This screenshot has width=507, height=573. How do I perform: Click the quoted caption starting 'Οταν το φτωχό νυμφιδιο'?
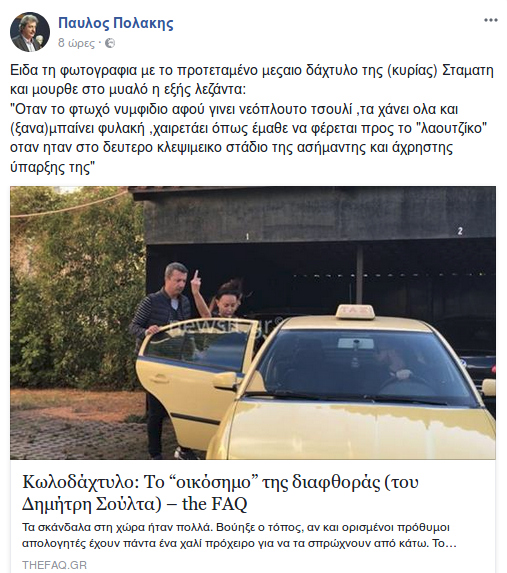249,138
